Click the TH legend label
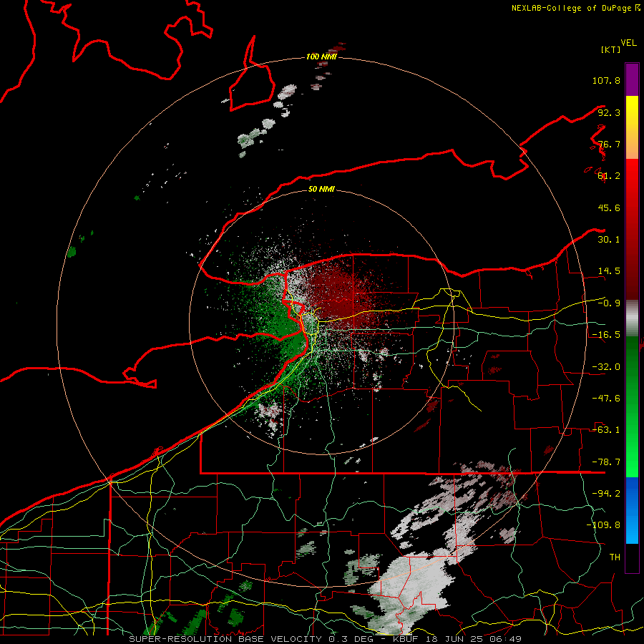 (x=615, y=557)
